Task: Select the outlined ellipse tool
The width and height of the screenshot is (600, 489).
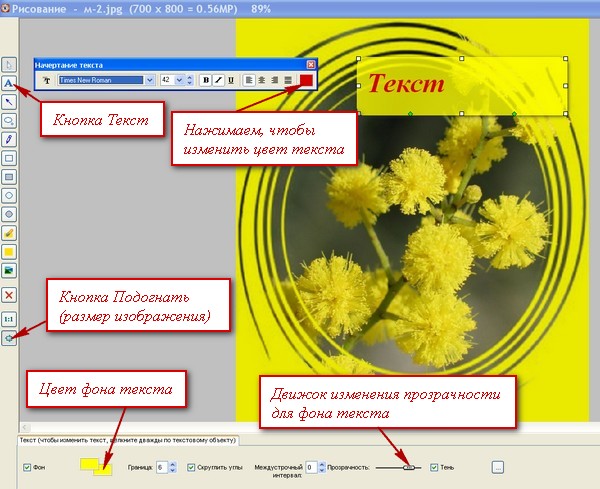Action: point(9,196)
